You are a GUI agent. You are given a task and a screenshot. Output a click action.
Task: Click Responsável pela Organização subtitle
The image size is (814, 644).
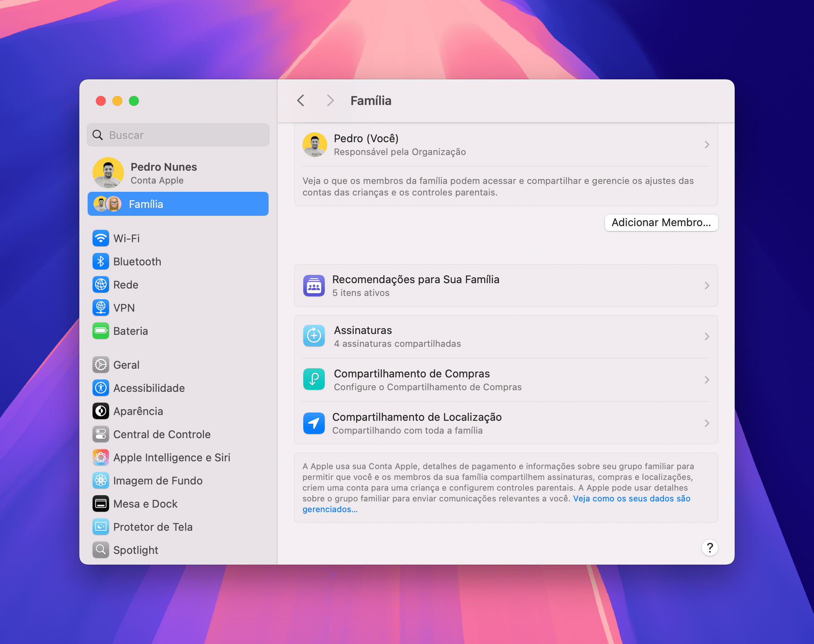400,152
